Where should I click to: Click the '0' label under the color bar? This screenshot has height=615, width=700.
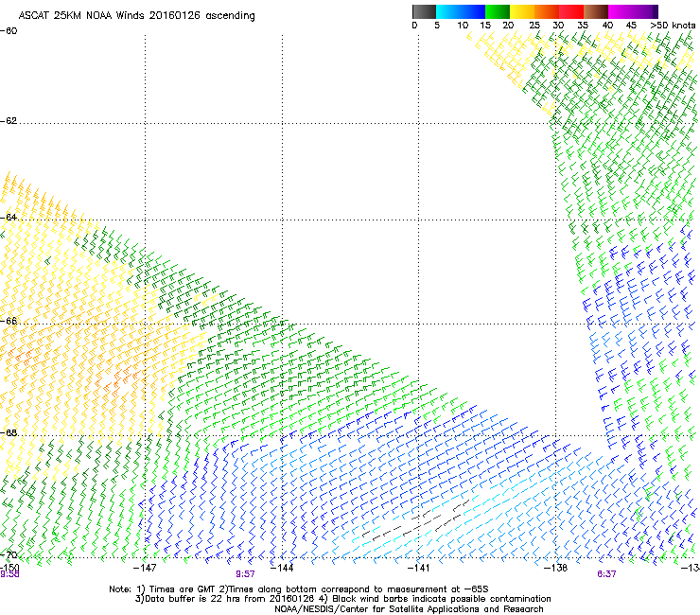pos(414,26)
